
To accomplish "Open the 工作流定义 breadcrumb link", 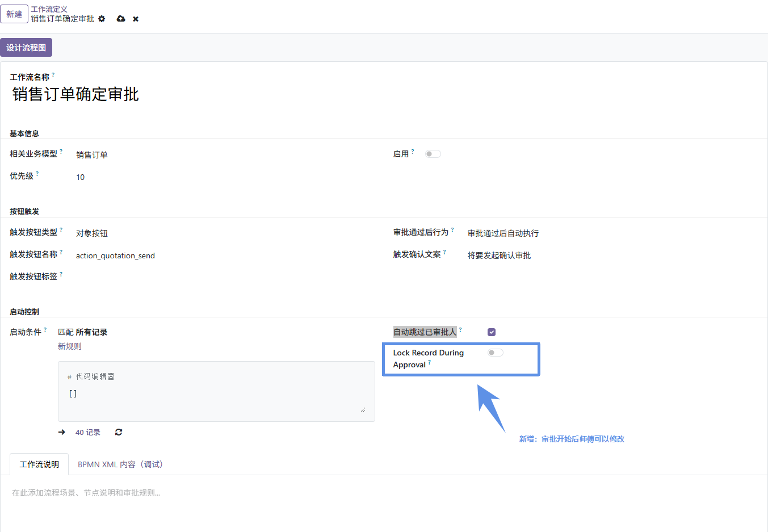I will coord(49,9).
